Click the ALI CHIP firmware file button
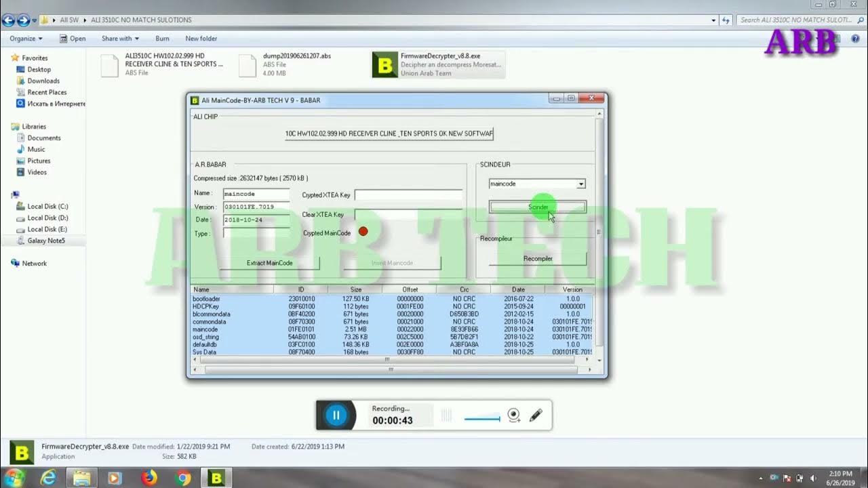Screen dimensions: 868x488 (x=389, y=134)
